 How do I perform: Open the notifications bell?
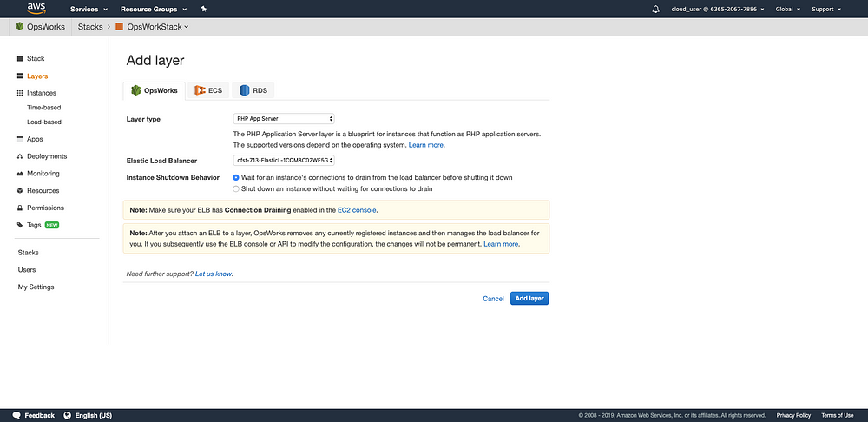pyautogui.click(x=656, y=9)
